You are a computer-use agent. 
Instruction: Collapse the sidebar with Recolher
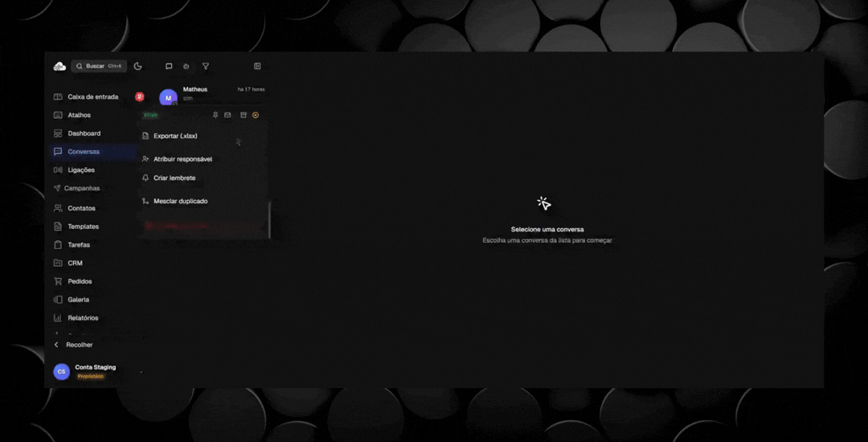click(x=73, y=345)
